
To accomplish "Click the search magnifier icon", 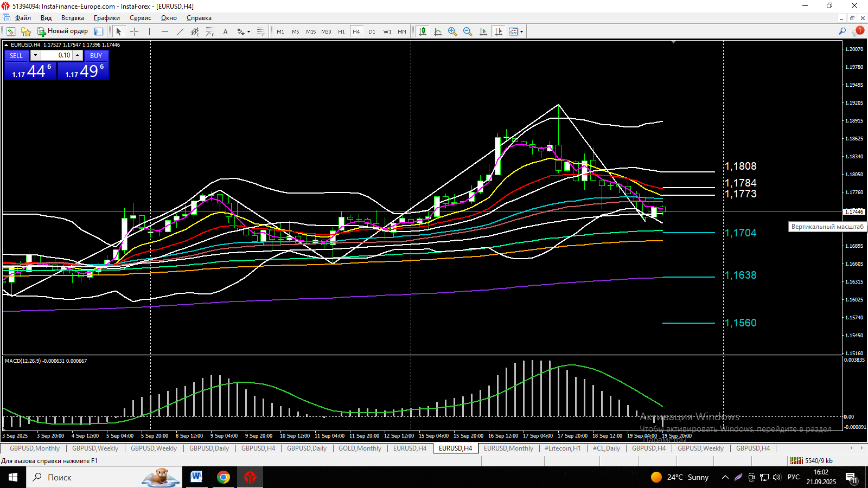I will (x=842, y=31).
